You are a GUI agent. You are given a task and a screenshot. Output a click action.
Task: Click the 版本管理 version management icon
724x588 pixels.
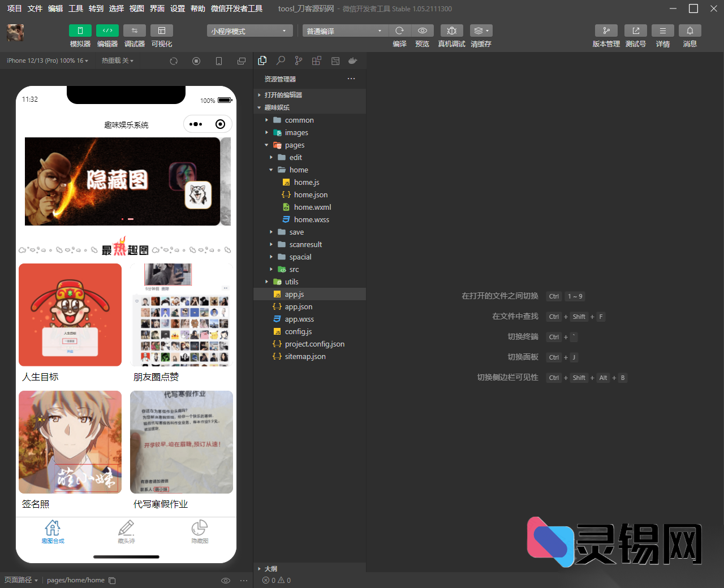click(x=606, y=31)
